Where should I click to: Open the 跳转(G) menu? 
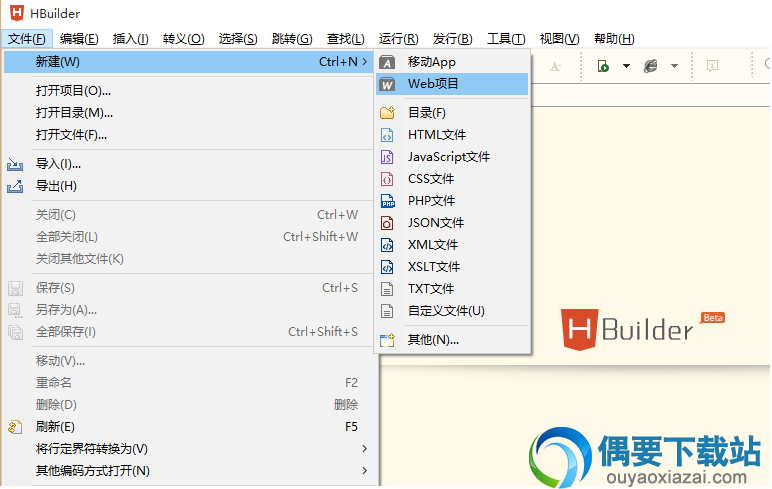coord(292,38)
